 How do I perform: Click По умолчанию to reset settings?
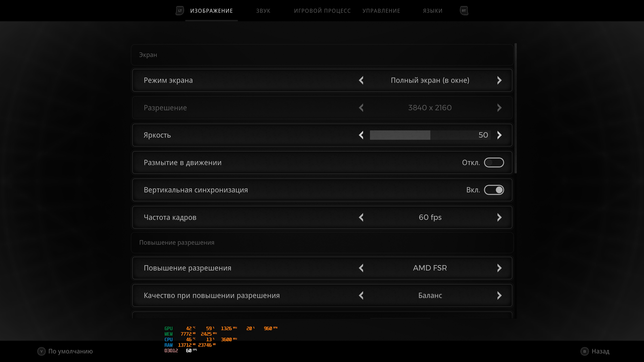click(70, 351)
